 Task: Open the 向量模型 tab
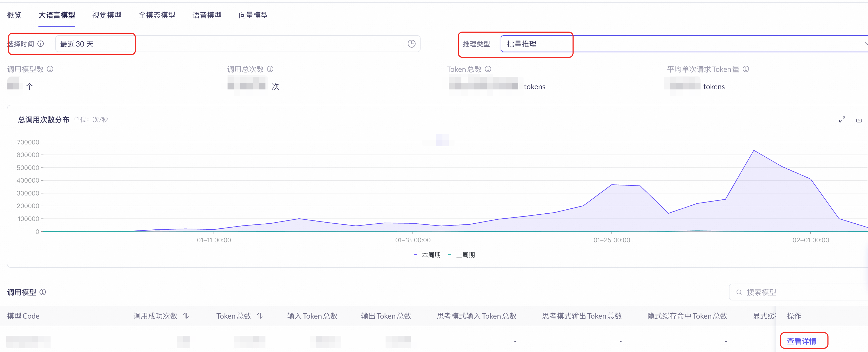click(x=253, y=15)
